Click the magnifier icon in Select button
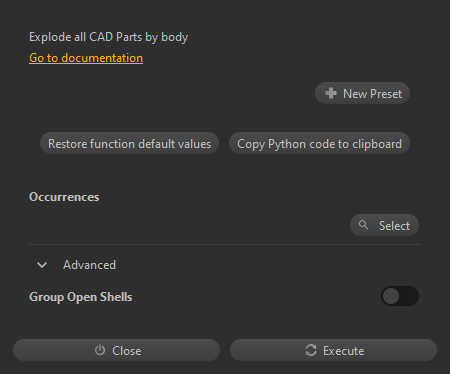Screen dimensions: 450x374 point(363,225)
